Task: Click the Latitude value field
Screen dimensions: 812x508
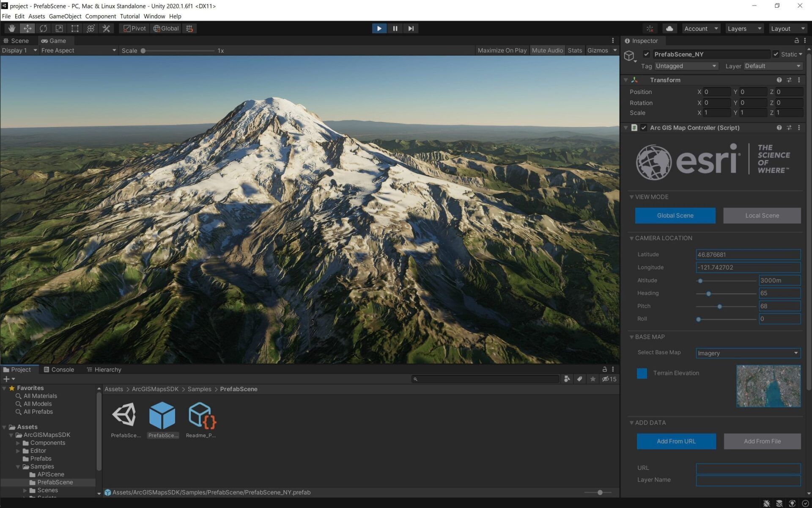Action: (x=748, y=254)
